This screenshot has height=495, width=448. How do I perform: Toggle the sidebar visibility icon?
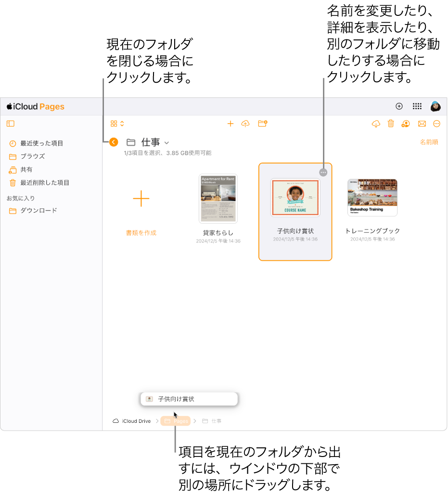coord(10,124)
